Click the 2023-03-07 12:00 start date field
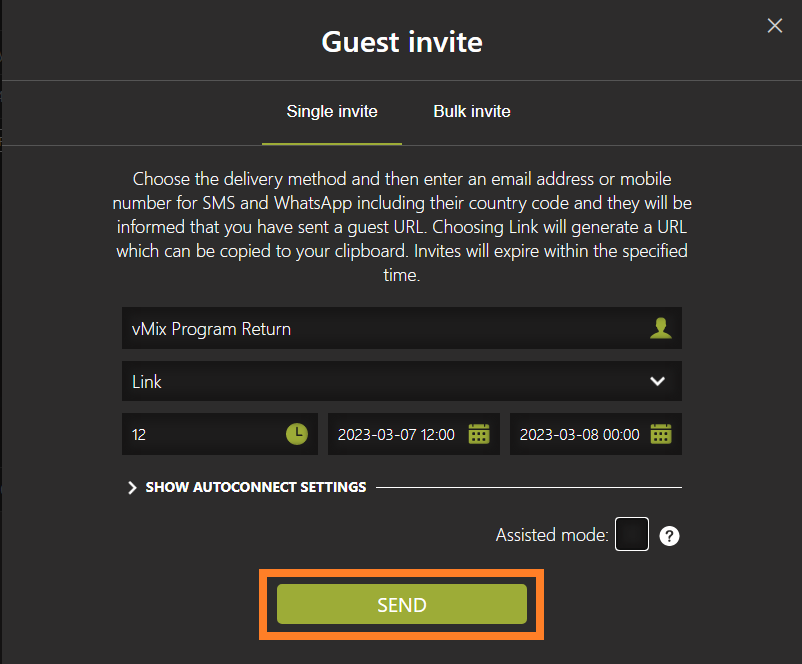Viewport: 802px width, 664px height. pyautogui.click(x=414, y=434)
